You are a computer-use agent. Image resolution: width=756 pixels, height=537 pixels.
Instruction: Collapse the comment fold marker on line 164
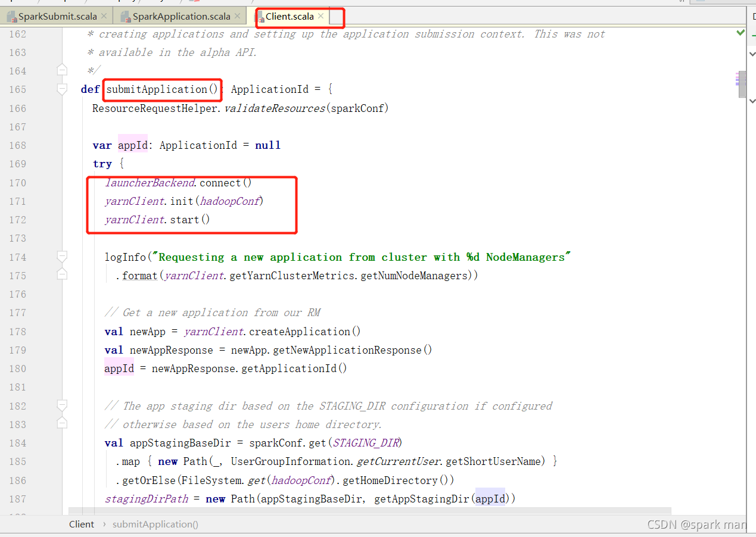(x=62, y=71)
